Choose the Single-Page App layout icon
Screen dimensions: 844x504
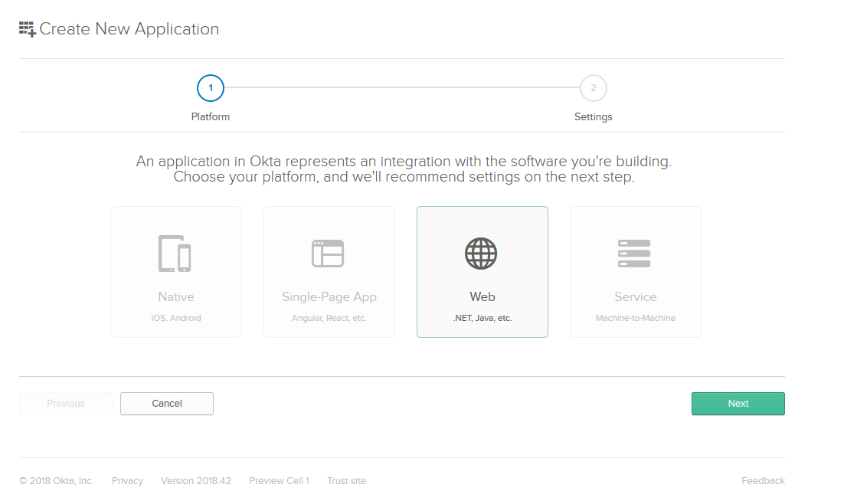[328, 254]
